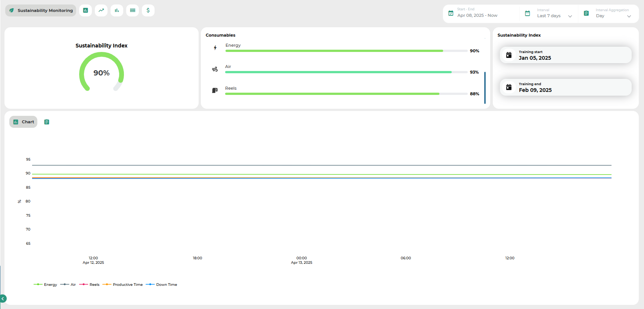Click the Training start calendar icon
Image resolution: width=644 pixels, height=309 pixels.
pyautogui.click(x=508, y=55)
